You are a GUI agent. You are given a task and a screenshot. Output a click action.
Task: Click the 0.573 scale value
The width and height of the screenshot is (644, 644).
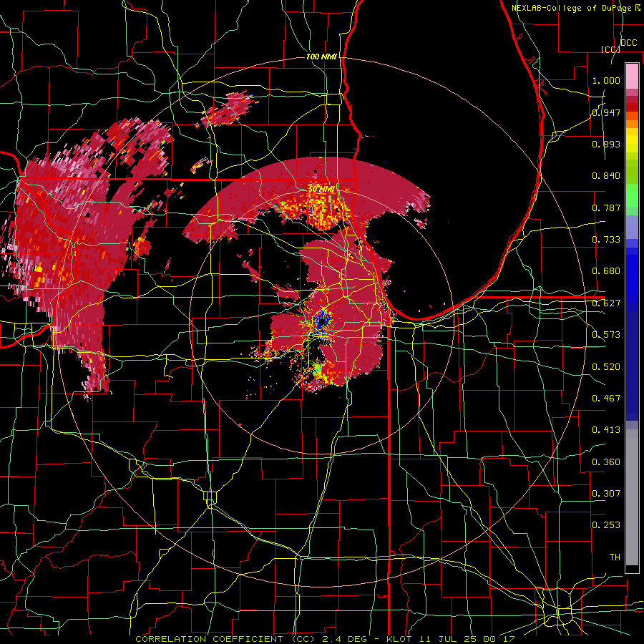click(x=606, y=335)
